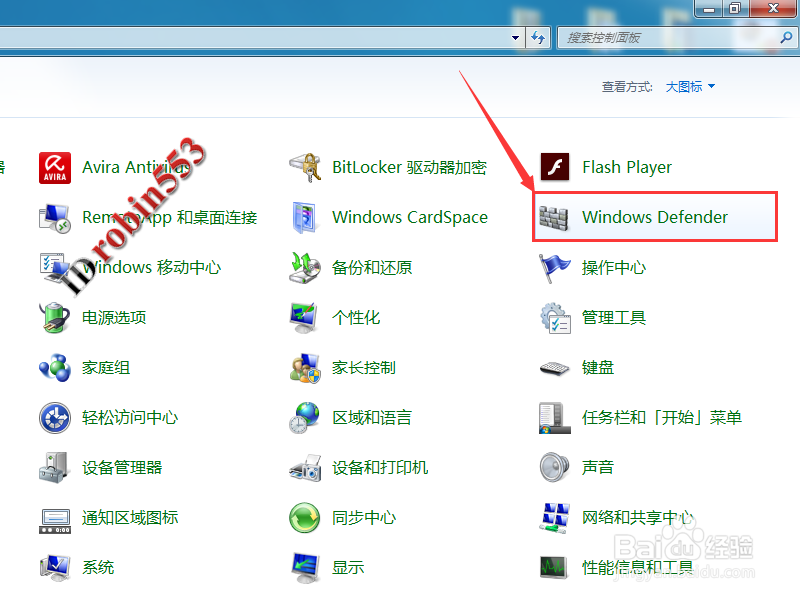Open the Windows 移动中心 icon
800x600 pixels.
[x=55, y=267]
